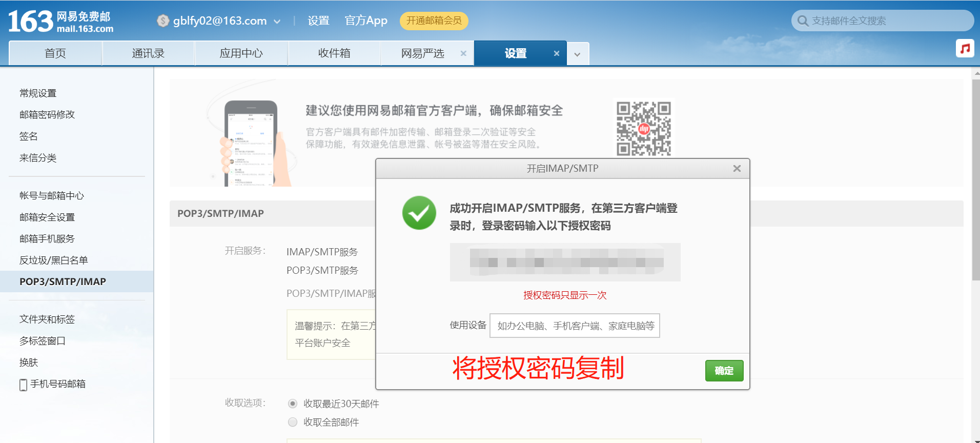Click the gblfy02@163.com account name
The image size is (980, 443).
[x=220, y=21]
